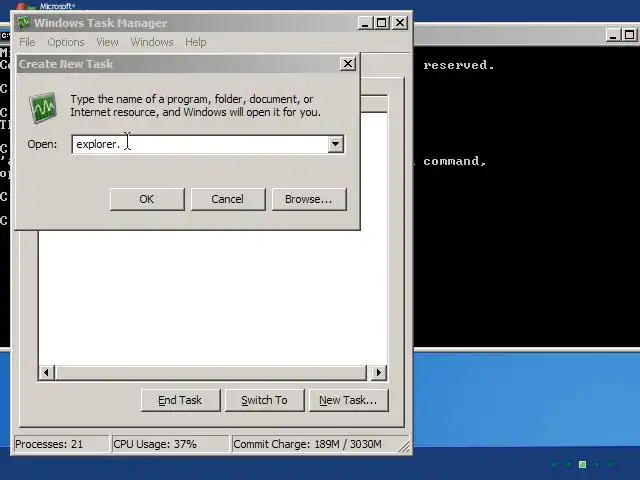Click the resize grip of Task Manager
640x480 pixels.
coord(404,447)
